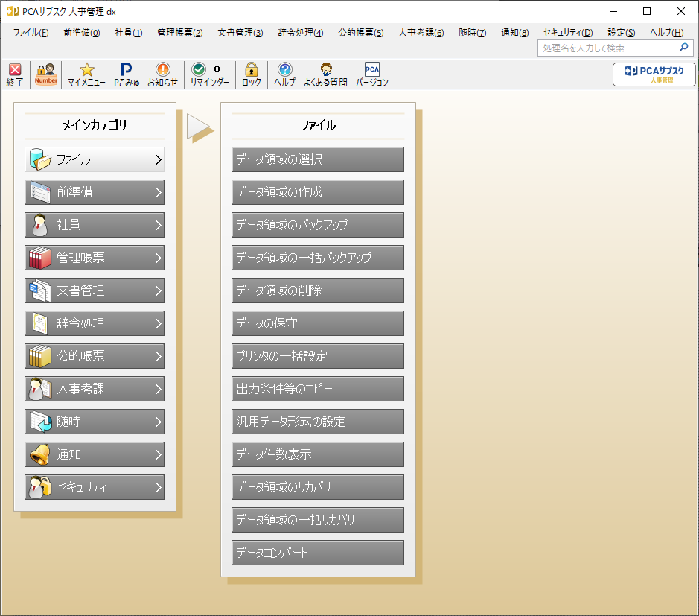699x616 pixels.
Task: Open the 設定(S) menu
Action: point(621,33)
